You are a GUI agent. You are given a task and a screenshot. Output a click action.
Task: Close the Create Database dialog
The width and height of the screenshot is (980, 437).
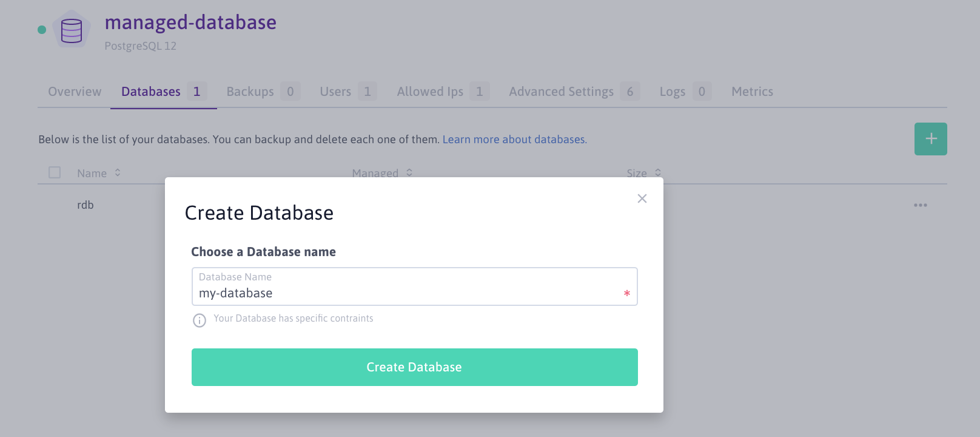pos(642,198)
